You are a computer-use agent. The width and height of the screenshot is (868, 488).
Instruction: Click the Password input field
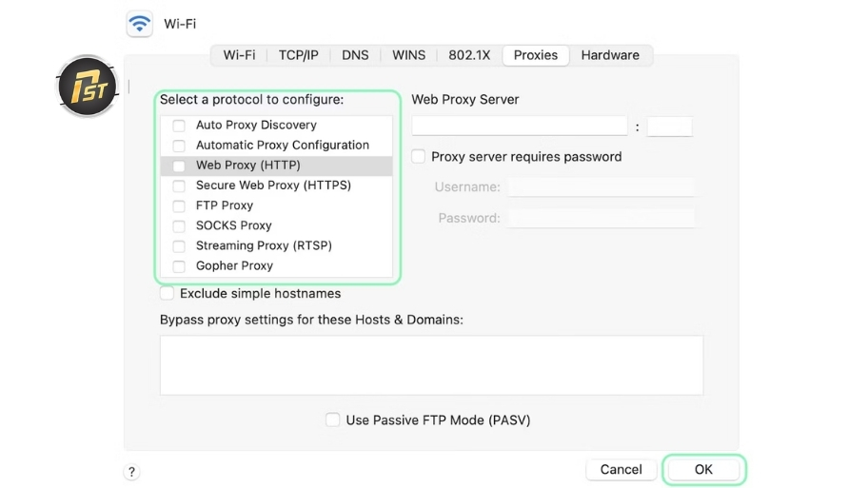pyautogui.click(x=601, y=218)
